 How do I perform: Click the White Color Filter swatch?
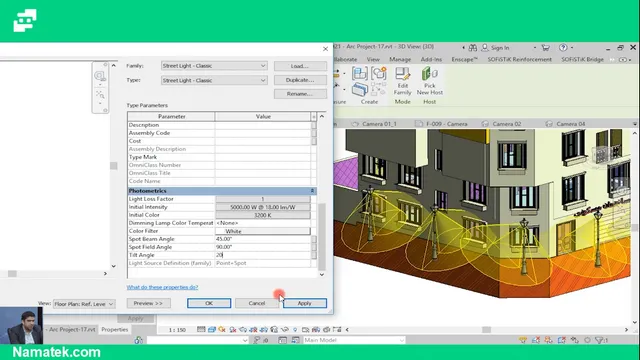(x=263, y=231)
